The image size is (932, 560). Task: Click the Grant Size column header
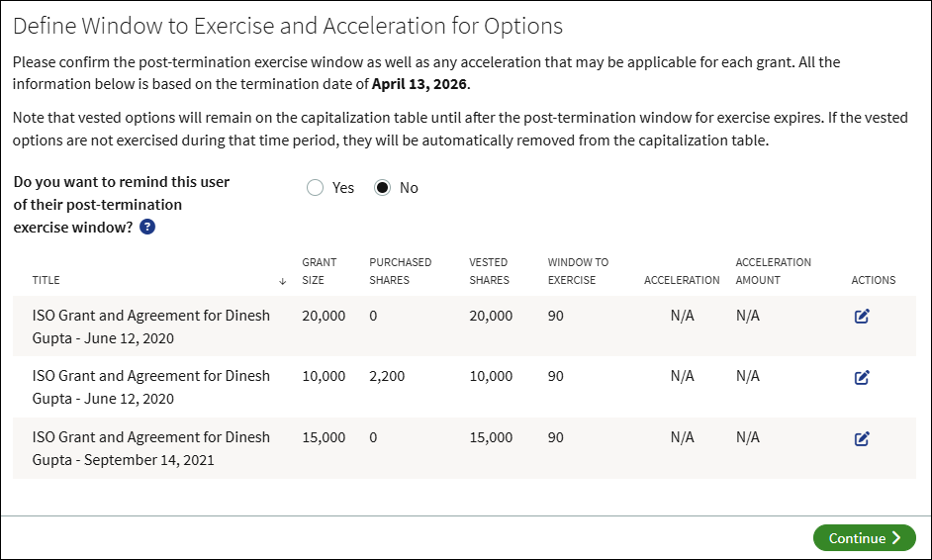320,271
